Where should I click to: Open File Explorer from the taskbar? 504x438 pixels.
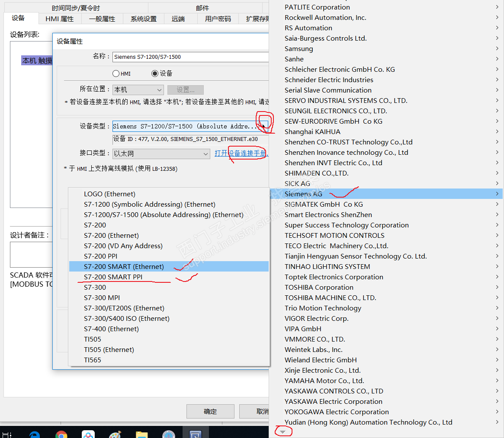[142, 434]
